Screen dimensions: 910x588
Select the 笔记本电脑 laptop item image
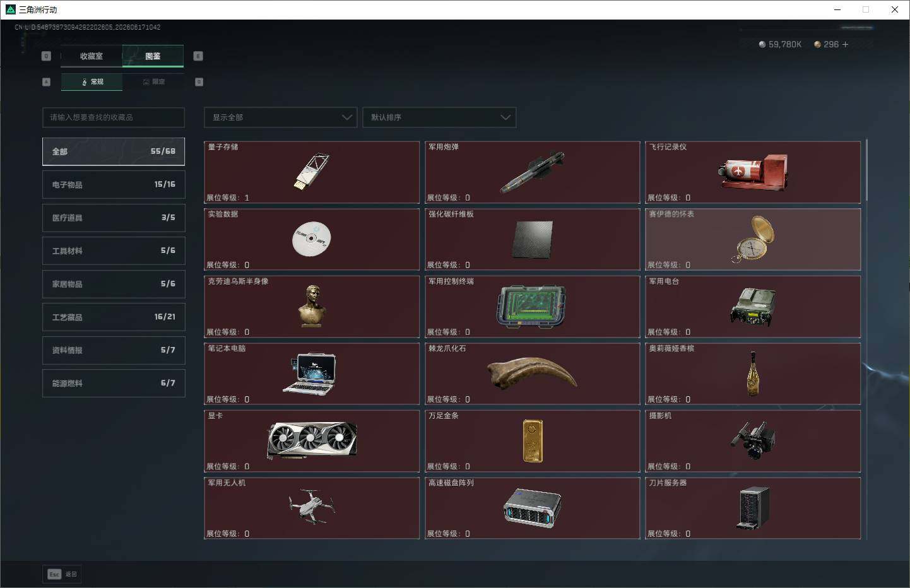(x=310, y=373)
